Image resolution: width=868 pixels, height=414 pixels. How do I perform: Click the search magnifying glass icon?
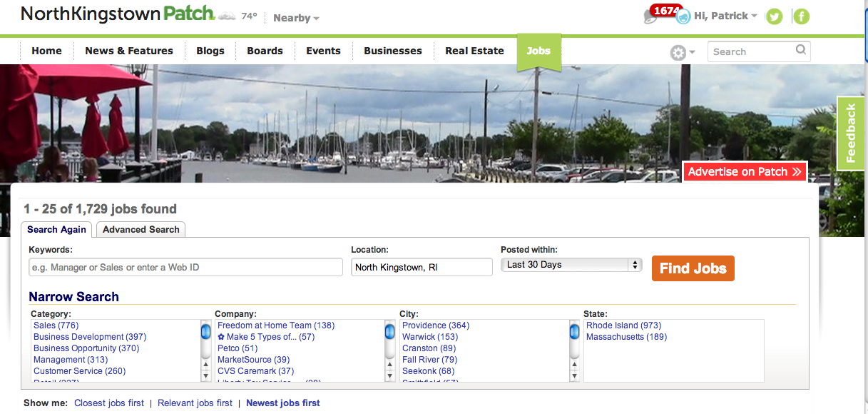801,50
